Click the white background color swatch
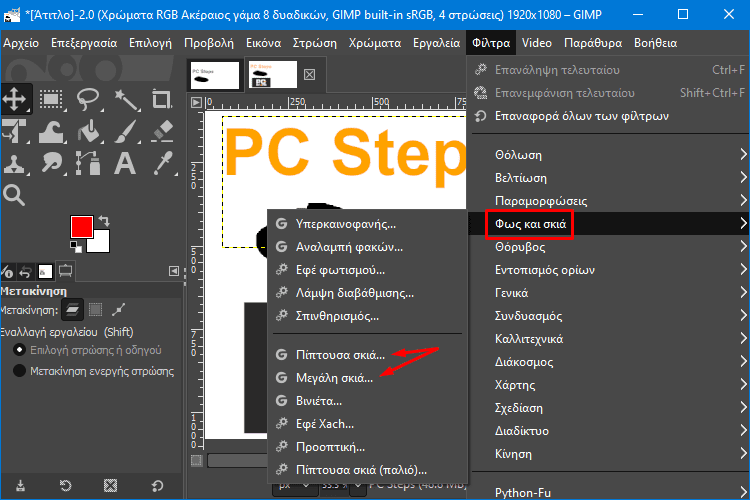Viewport: 750px width, 500px height. 101,244
